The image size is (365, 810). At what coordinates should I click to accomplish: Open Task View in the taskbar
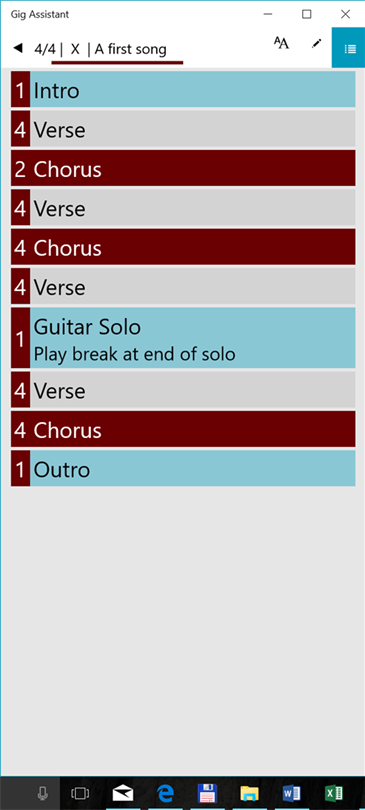[80, 793]
